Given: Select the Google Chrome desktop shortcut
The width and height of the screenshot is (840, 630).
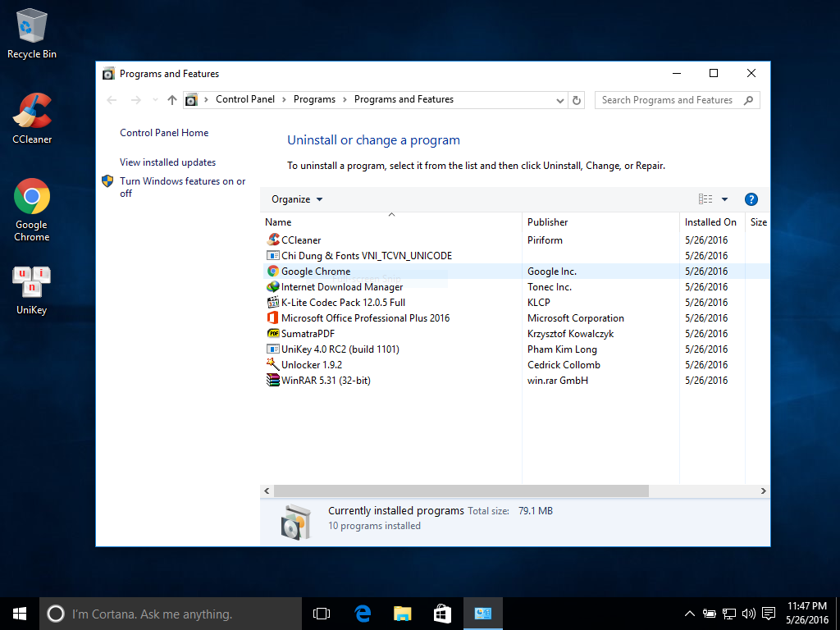Looking at the screenshot, I should point(32,209).
